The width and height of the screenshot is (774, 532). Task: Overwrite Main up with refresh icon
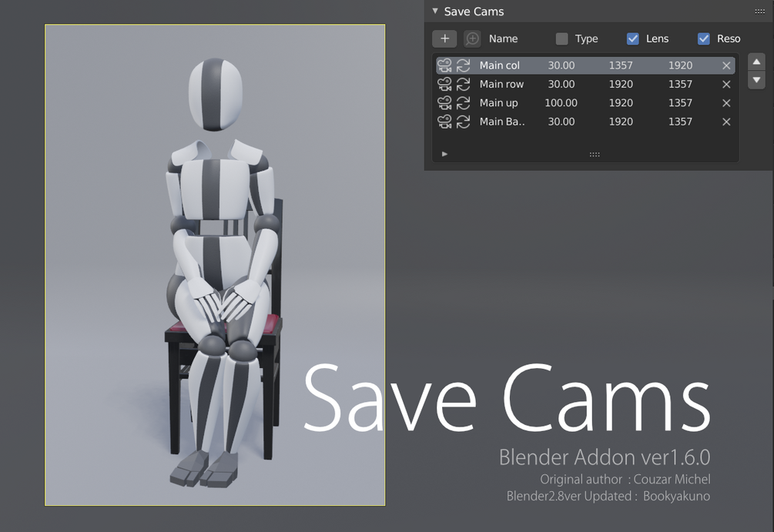pos(463,102)
